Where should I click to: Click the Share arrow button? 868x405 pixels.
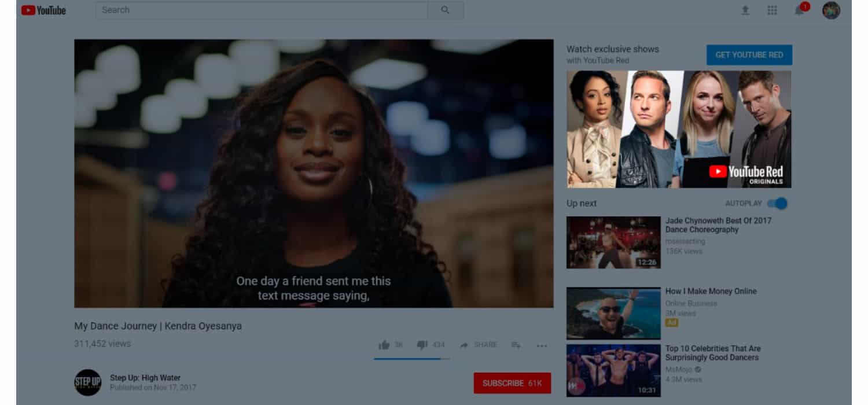[x=479, y=345]
